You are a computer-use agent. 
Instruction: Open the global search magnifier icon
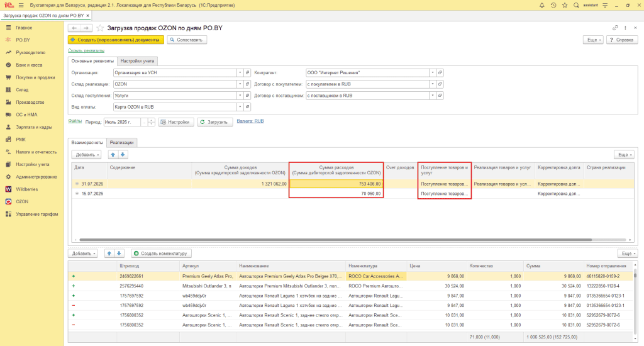(576, 5)
